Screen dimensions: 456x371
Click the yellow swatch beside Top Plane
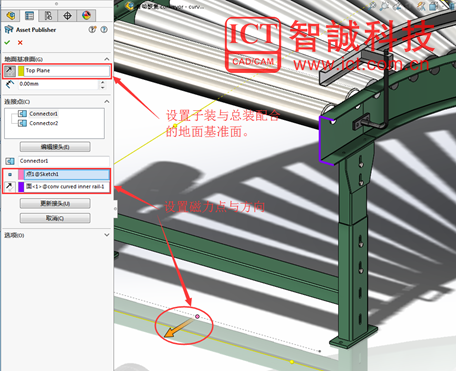pyautogui.click(x=21, y=71)
